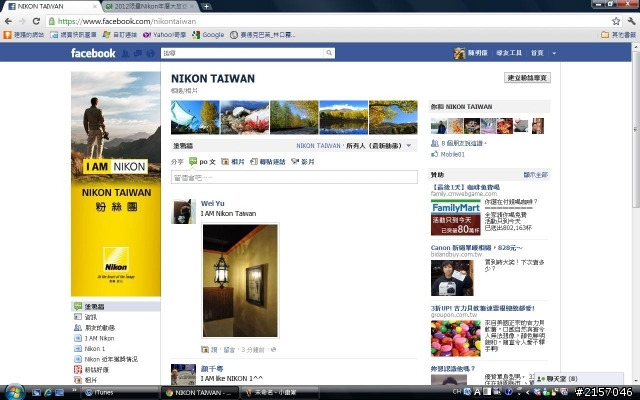Select the NIKON TAIWAN browser tab

tap(51, 7)
